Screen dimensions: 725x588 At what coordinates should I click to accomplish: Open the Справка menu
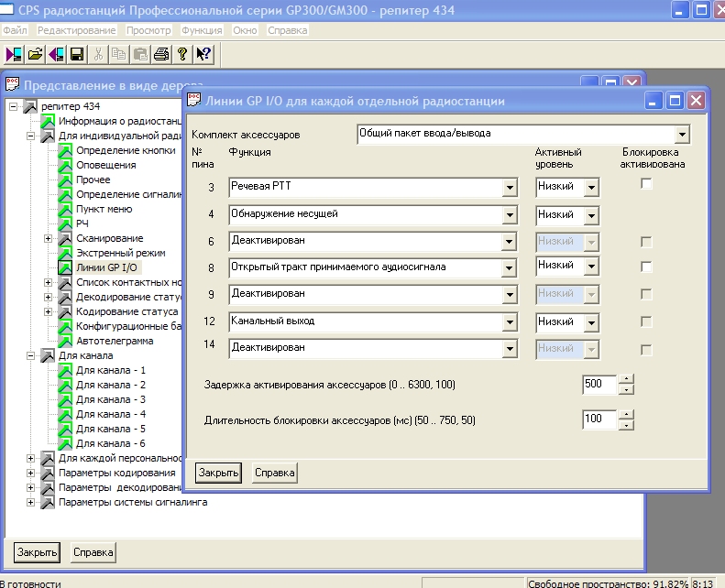pos(287,30)
